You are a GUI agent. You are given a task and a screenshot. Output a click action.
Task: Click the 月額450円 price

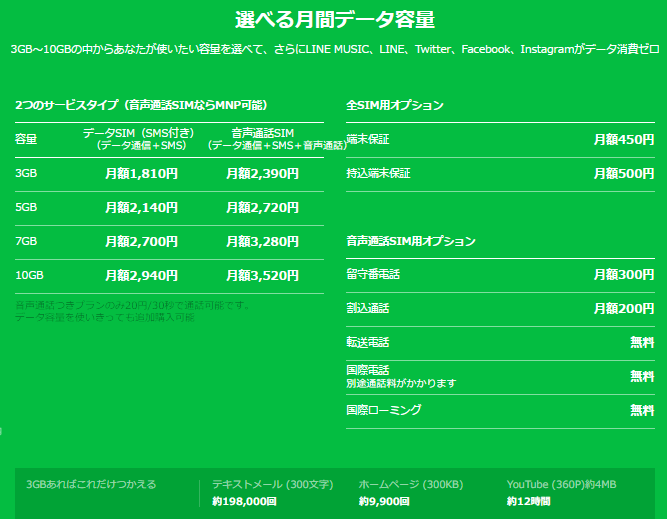[624, 140]
